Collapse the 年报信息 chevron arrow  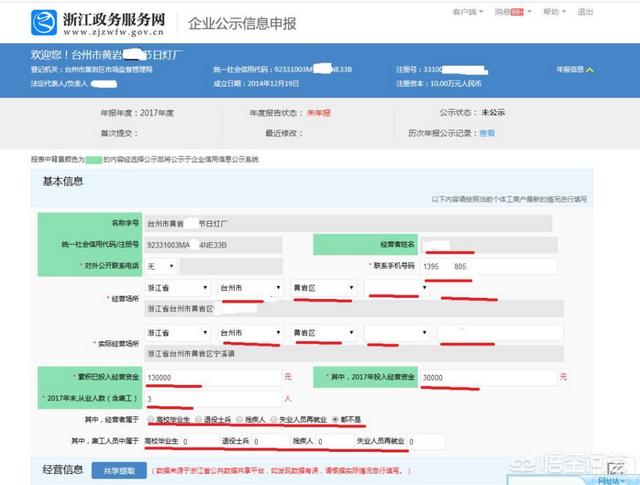click(x=590, y=70)
